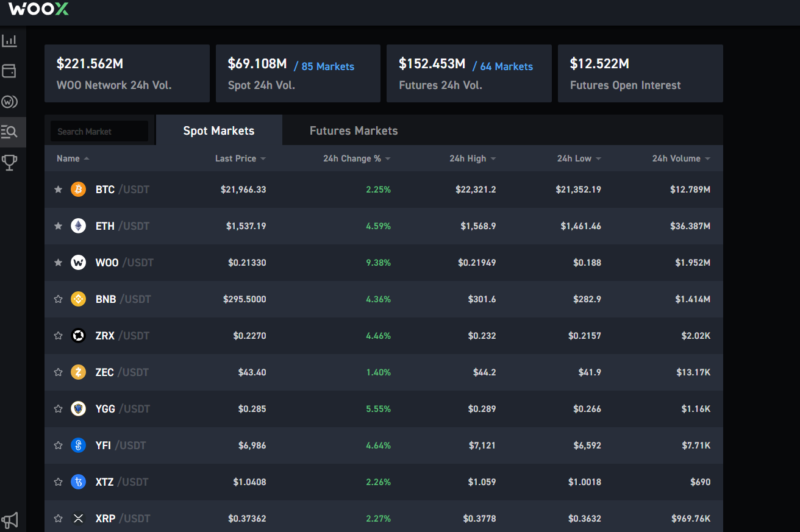Click YGG 24h change 5.55%

378,409
